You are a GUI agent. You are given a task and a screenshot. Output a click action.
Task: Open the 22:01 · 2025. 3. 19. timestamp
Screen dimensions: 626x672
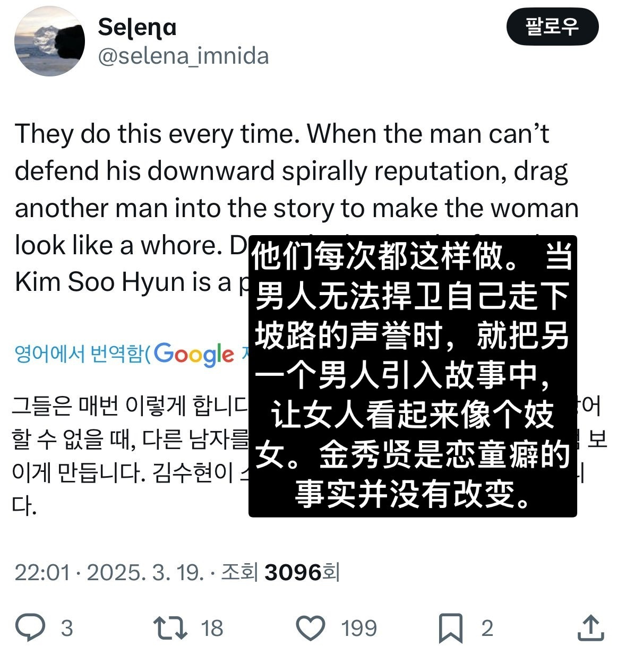coord(109,572)
